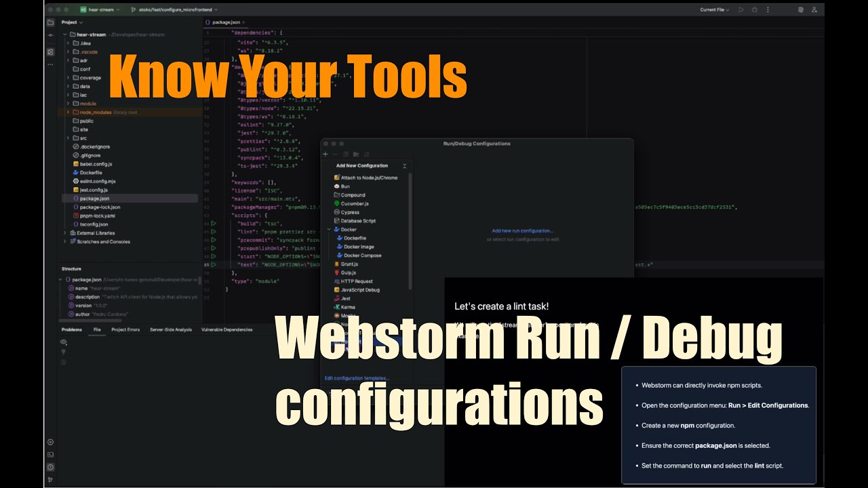Select eslint.config.mjs in the project tree
The width and height of the screenshot is (868, 488).
coord(94,181)
